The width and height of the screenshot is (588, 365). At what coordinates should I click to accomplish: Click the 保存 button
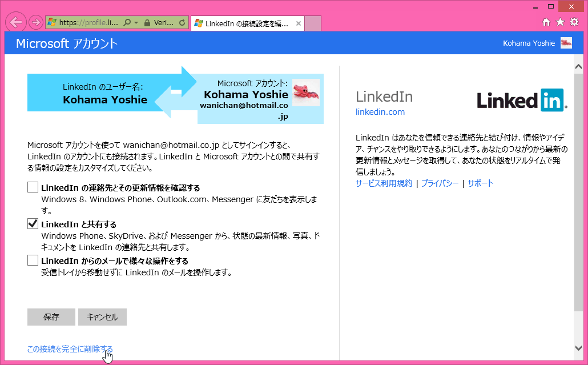pyautogui.click(x=51, y=317)
